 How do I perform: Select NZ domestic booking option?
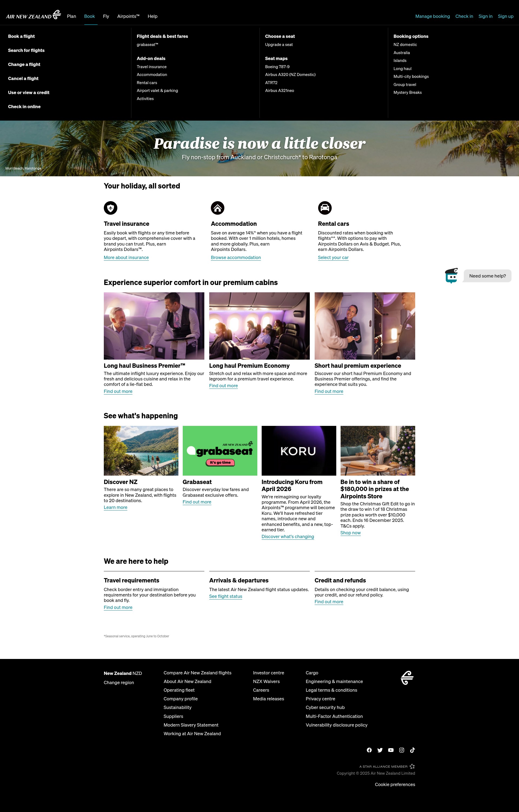[x=405, y=45]
